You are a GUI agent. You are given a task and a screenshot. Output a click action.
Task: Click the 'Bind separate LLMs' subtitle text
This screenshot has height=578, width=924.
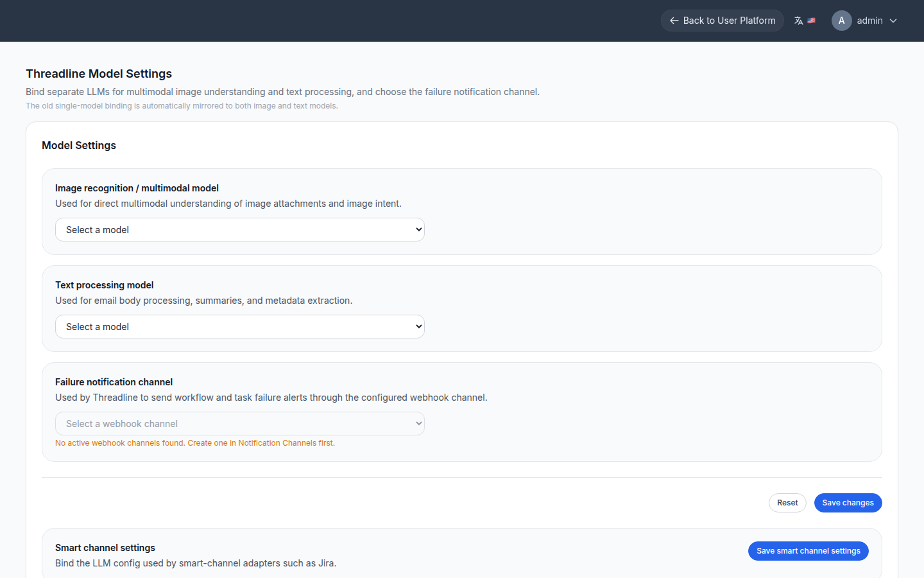pos(282,92)
